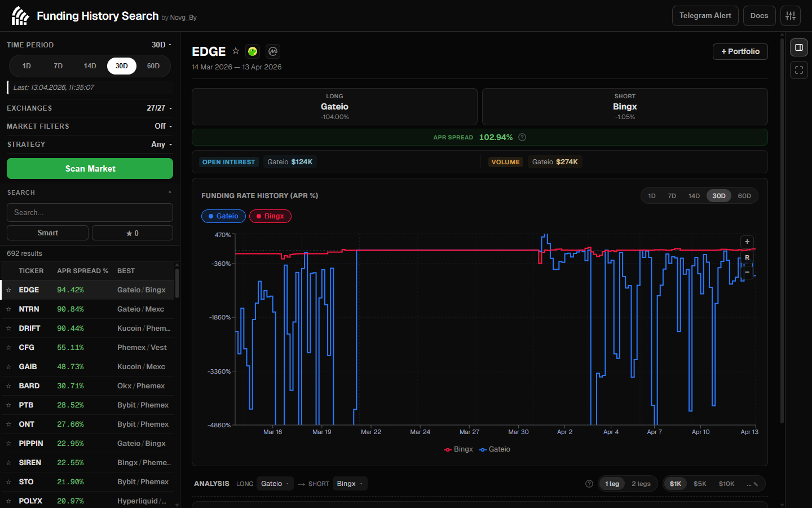This screenshot has width=812, height=508.
Task: Click the results list scrollbar thumb
Action: pos(177,283)
